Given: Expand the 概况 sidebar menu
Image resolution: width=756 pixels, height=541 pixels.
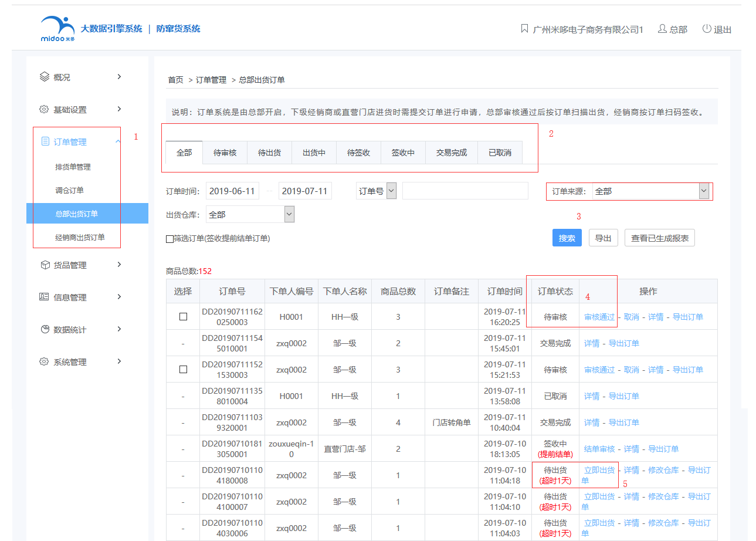Looking at the screenshot, I should 119,77.
